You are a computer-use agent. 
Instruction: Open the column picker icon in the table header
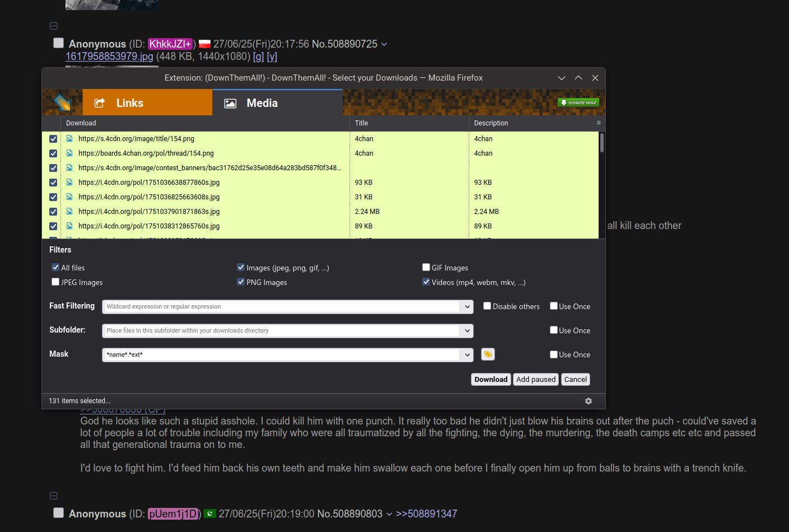click(599, 123)
